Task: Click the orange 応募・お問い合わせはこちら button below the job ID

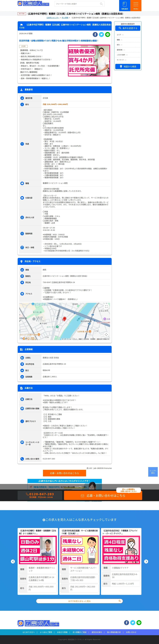Action: (64, 473)
